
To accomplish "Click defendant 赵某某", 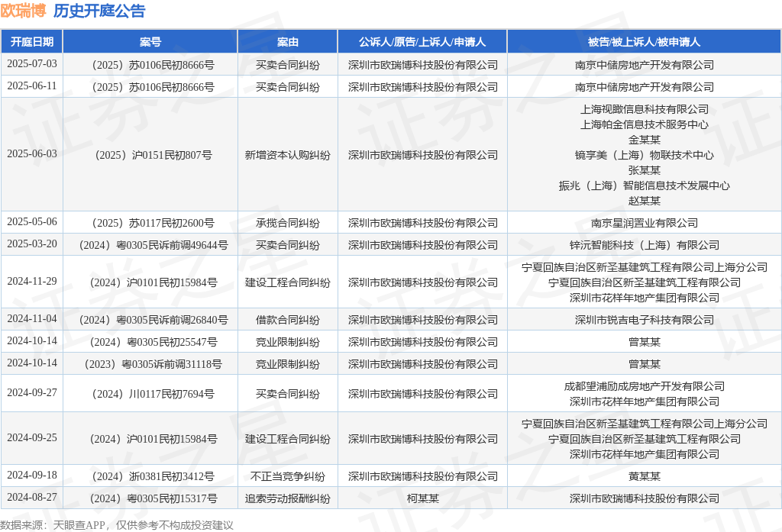I will point(645,201).
